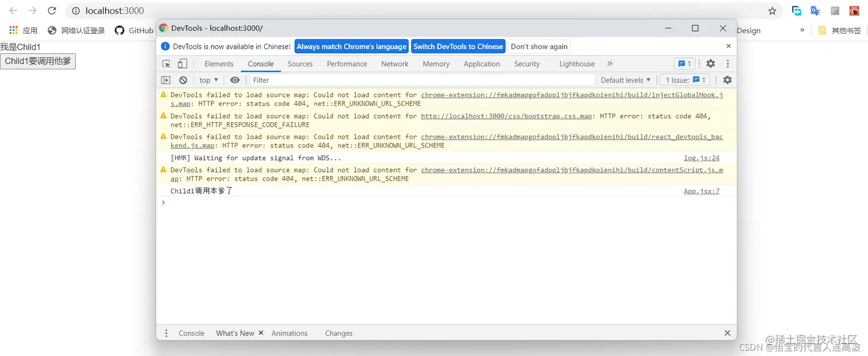Click the translate extension icon
868x356 pixels.
click(x=815, y=11)
